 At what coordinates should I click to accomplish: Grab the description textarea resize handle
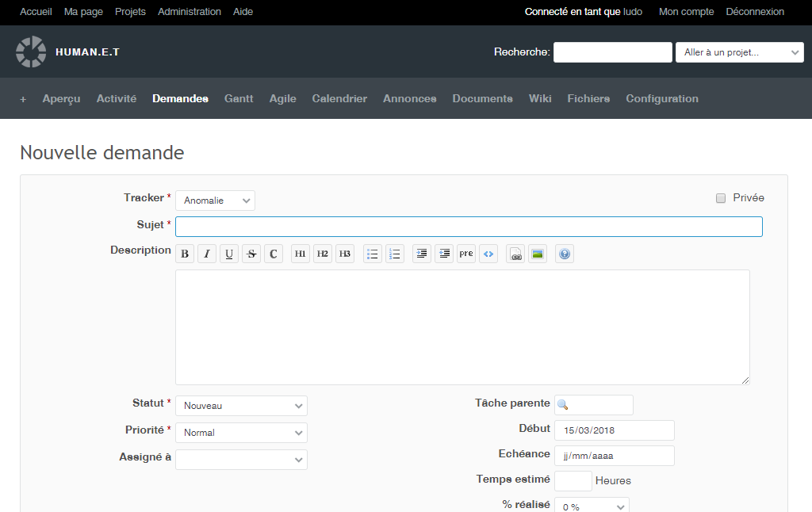(x=745, y=380)
